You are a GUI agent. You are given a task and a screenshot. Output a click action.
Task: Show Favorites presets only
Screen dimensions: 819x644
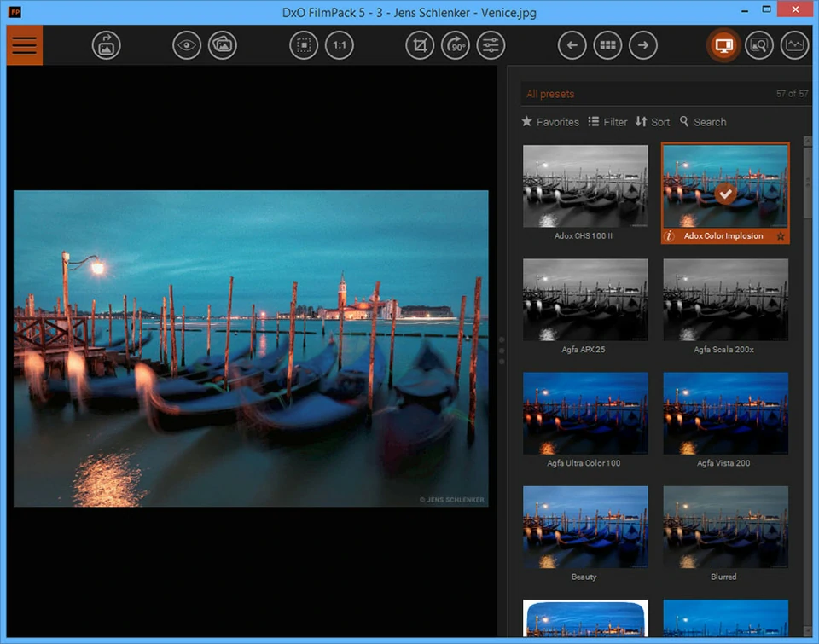550,122
